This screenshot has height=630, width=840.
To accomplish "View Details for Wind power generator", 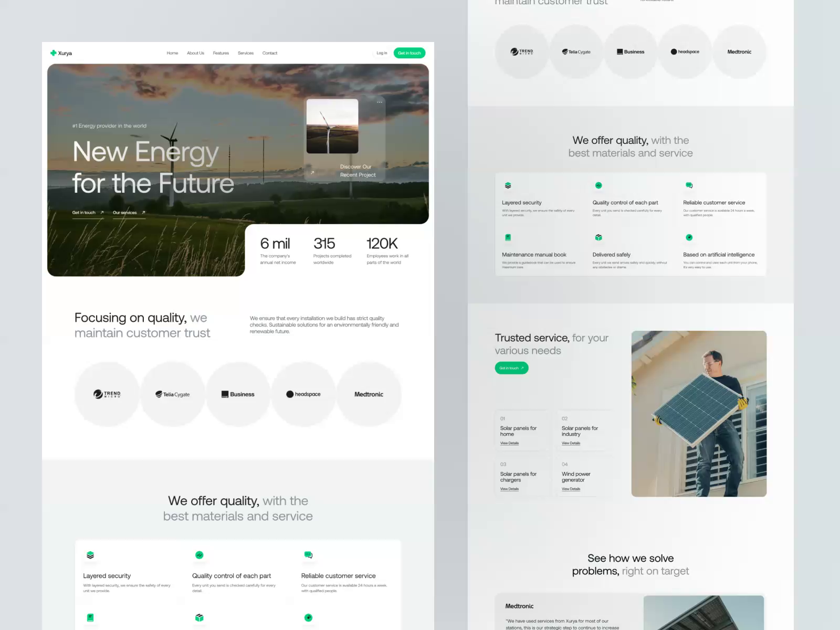I will 571,489.
